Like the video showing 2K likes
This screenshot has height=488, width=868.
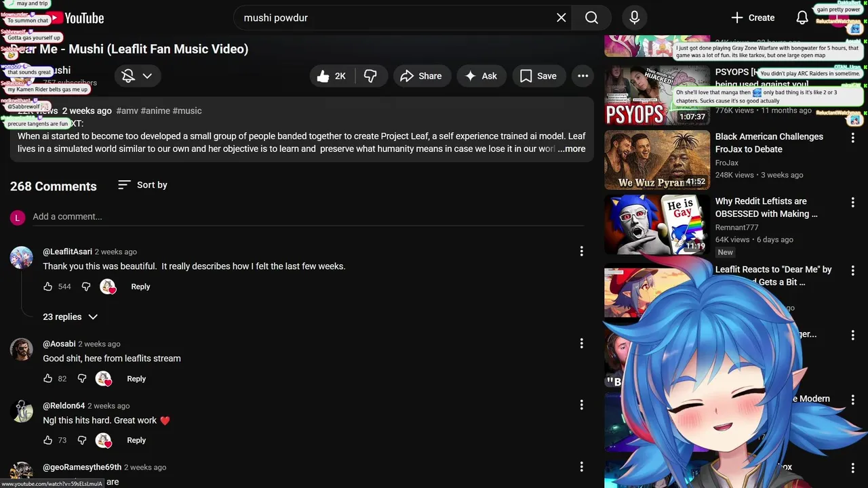pos(332,76)
